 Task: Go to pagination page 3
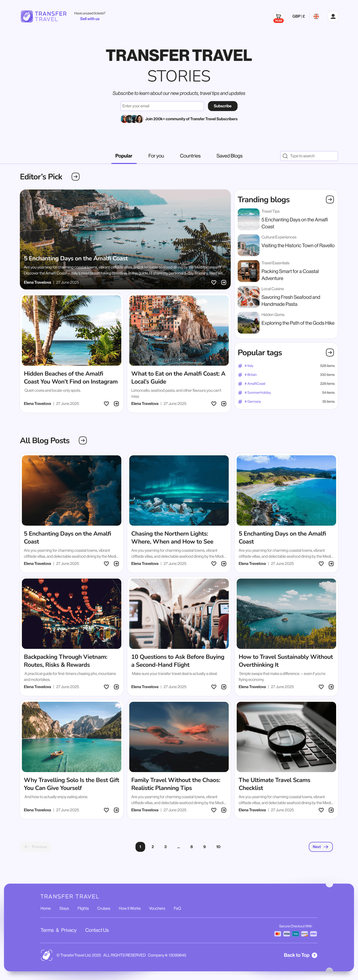pos(165,847)
